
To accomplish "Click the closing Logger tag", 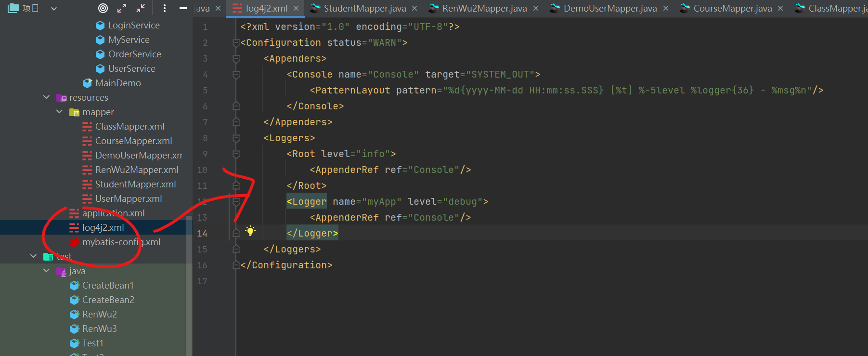I will pyautogui.click(x=312, y=233).
